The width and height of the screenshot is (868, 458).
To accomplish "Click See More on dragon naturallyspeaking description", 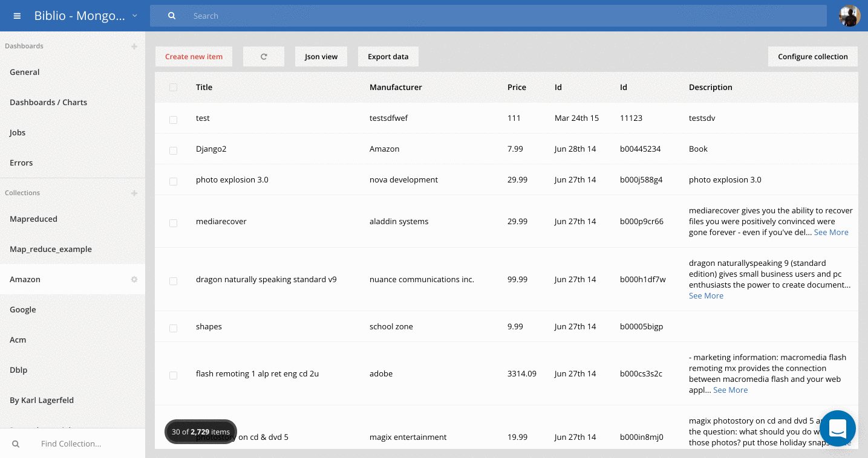I will (706, 295).
